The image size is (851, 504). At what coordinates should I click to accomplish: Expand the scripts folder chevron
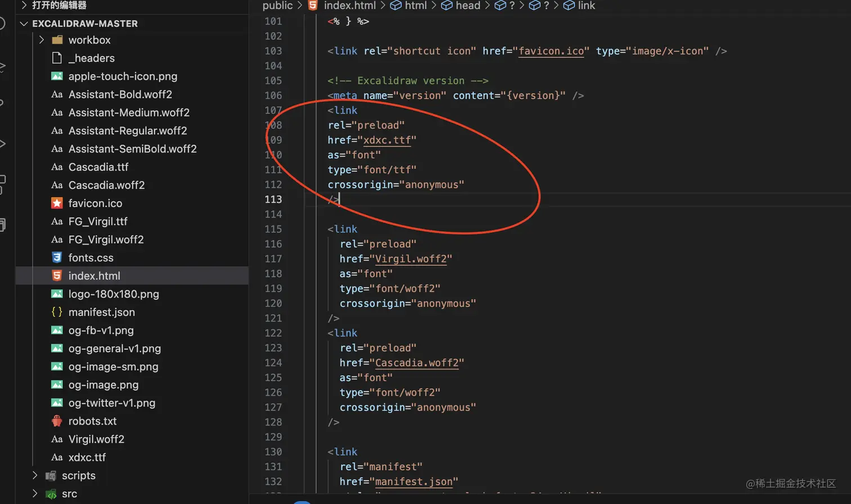coord(35,475)
